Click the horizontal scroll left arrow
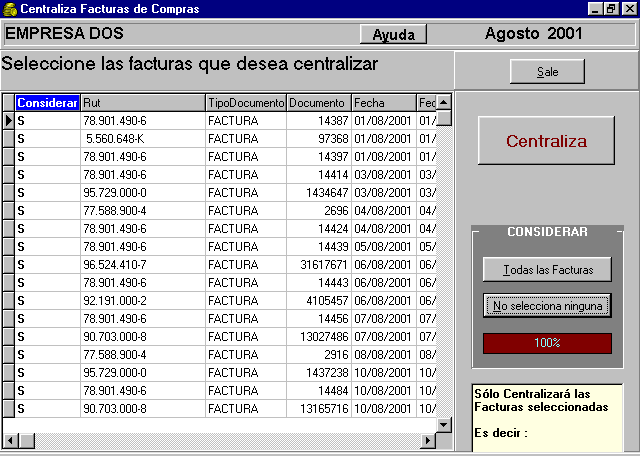Screen dimensions: 640x456 pos(10,440)
